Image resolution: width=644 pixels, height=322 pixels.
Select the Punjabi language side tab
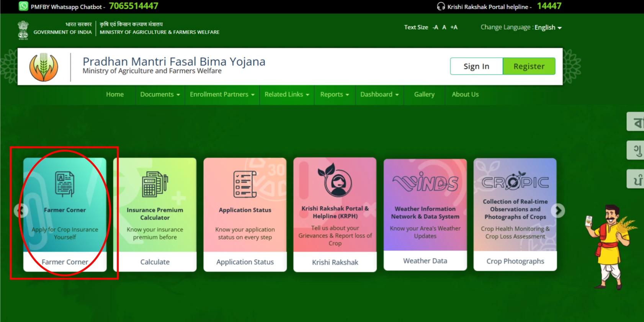(x=636, y=179)
